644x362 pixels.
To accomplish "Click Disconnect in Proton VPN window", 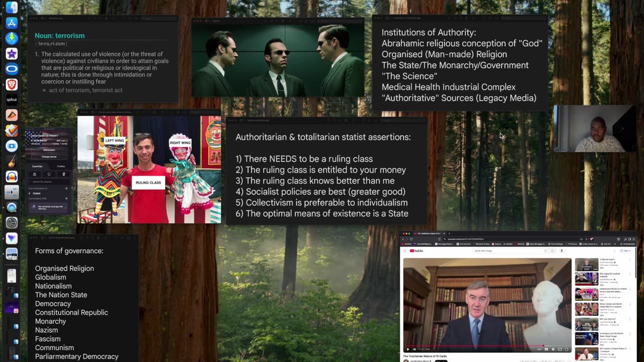I will 49,150.
